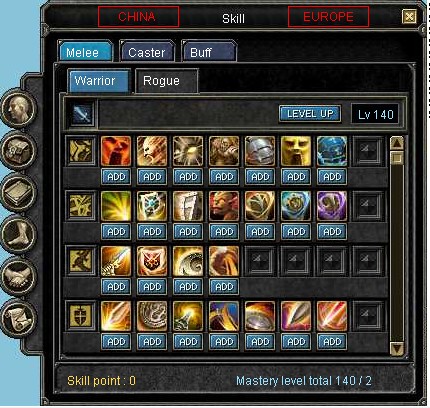
Task: Click the red shield emblem skill icon
Action: (152, 261)
